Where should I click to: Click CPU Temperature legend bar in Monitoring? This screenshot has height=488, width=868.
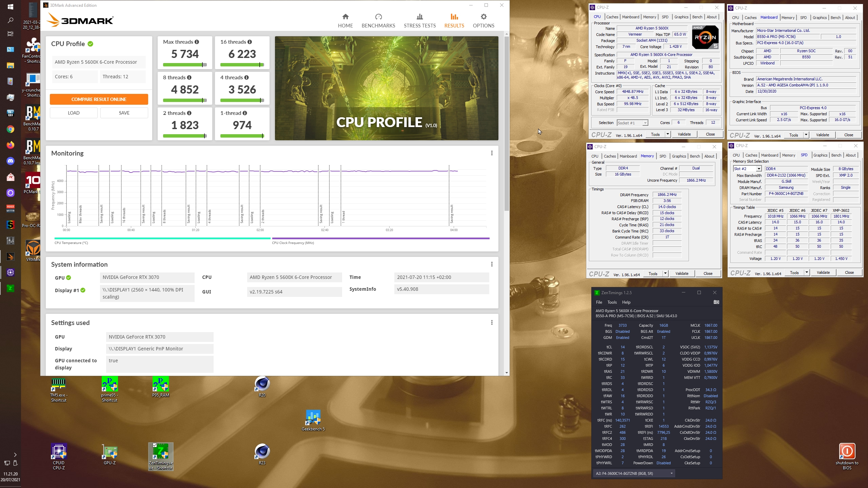click(x=162, y=239)
